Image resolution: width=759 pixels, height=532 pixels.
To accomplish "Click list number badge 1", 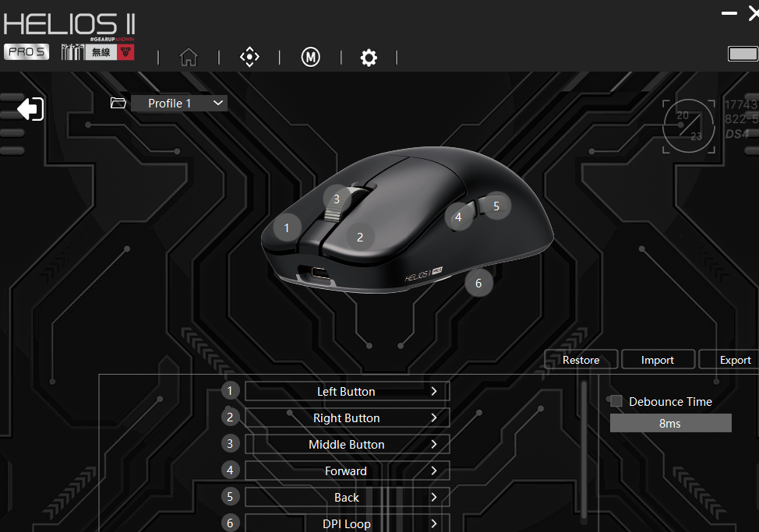I will click(x=230, y=391).
